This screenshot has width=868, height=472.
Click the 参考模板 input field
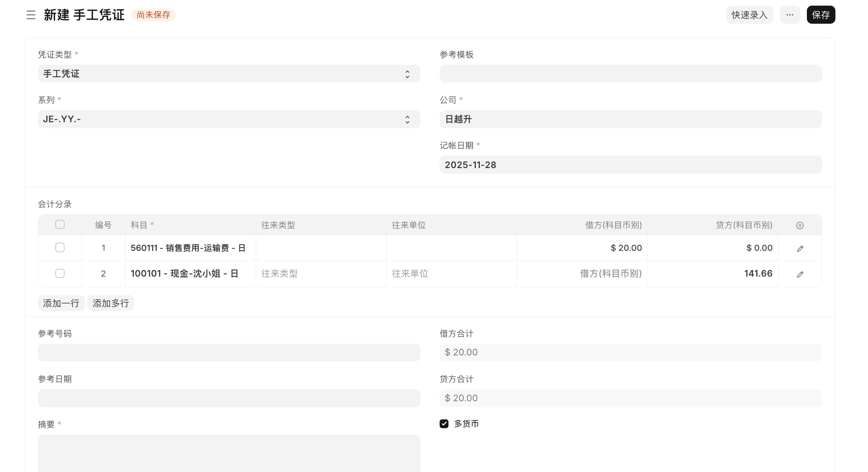click(630, 74)
